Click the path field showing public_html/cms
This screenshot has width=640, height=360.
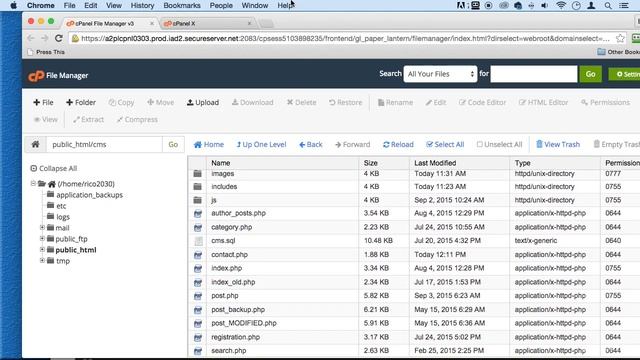tap(104, 144)
